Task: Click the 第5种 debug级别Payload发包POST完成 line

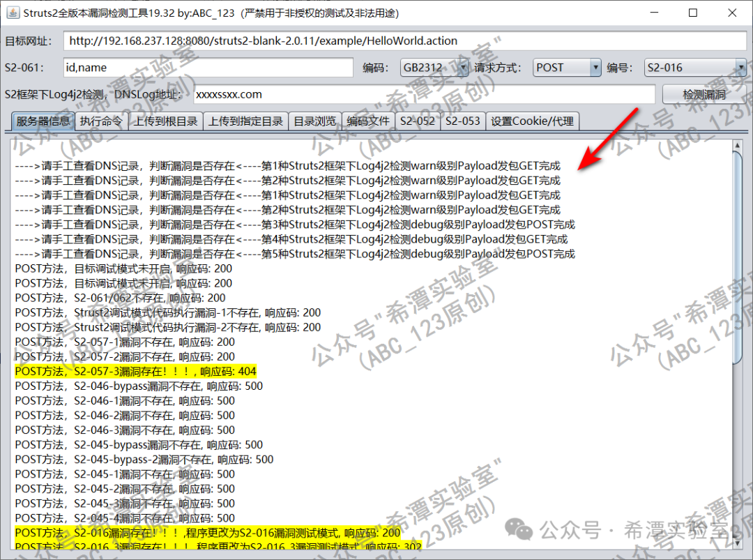Action: [x=295, y=254]
